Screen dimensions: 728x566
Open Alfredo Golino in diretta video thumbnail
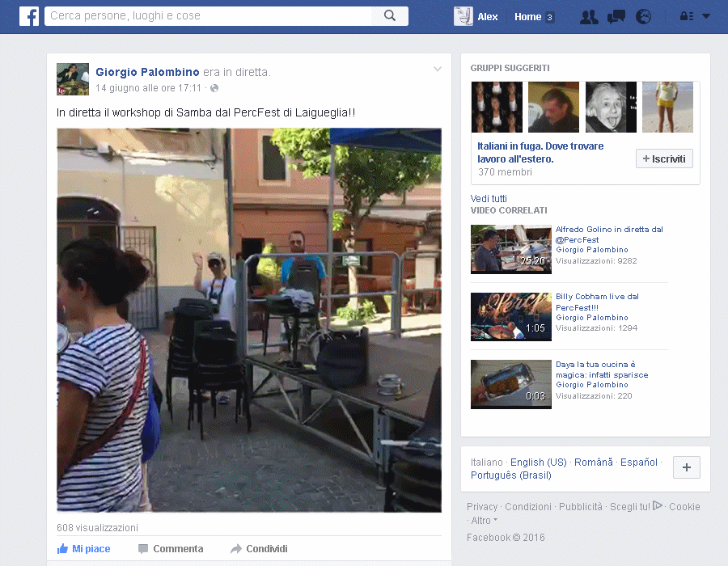pos(510,249)
